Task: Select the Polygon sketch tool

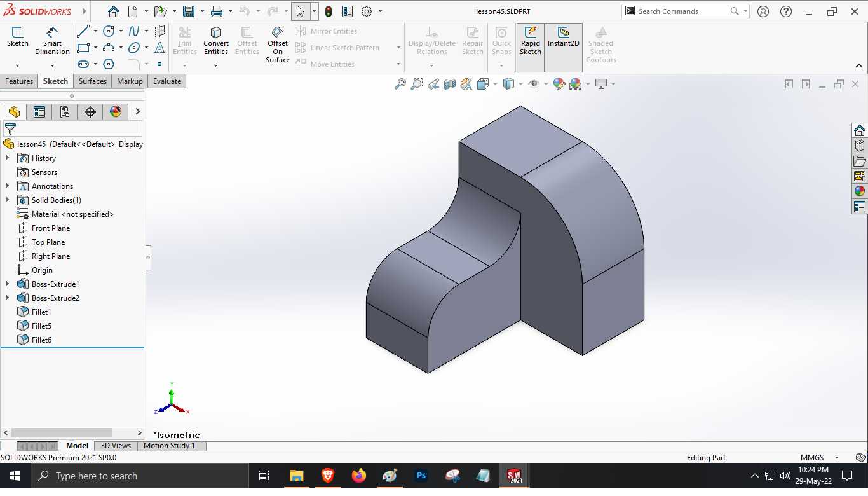Action: [109, 64]
